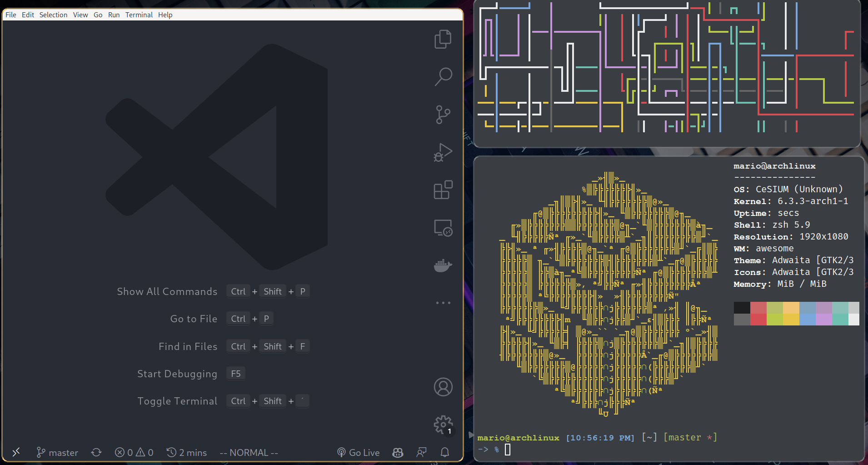Open the Docker view icon

[x=443, y=265]
